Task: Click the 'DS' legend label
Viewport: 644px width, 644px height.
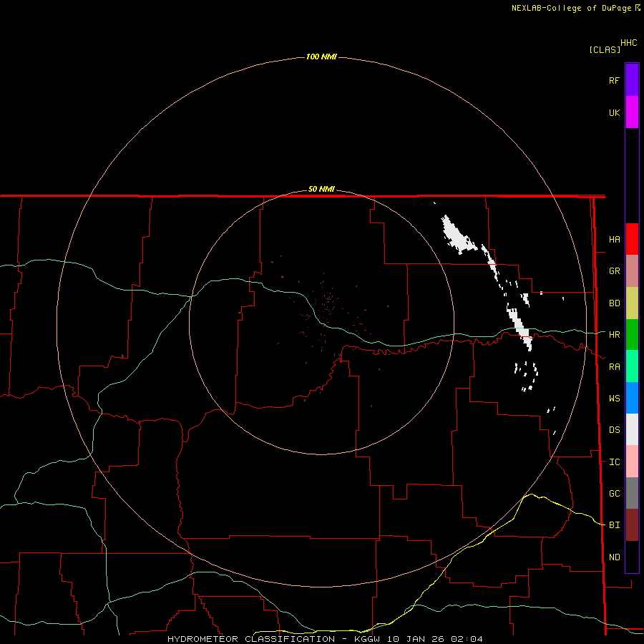Action: pyautogui.click(x=614, y=430)
